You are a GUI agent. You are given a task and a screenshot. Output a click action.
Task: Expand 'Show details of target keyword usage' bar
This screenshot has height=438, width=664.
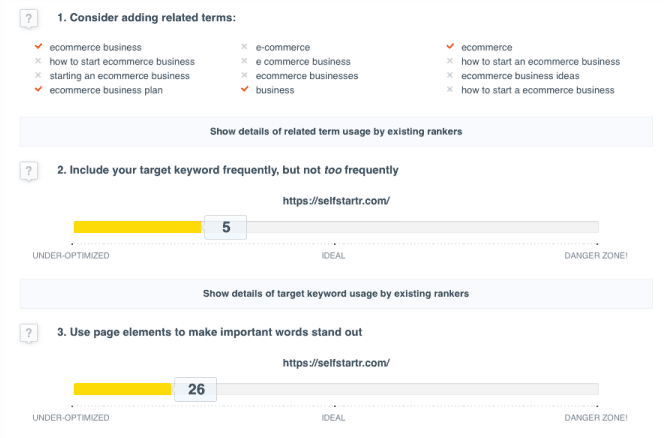coord(336,294)
